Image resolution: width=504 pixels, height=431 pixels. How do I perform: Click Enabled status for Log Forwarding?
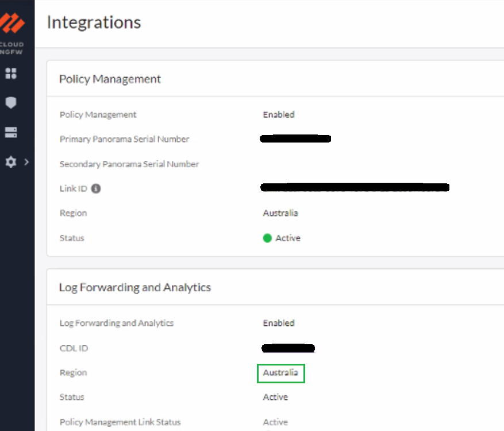click(x=279, y=323)
